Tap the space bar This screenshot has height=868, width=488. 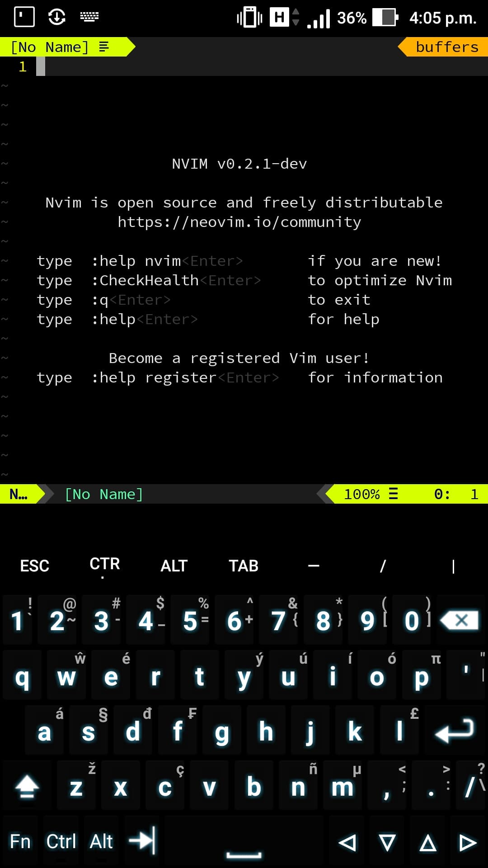coord(244,842)
